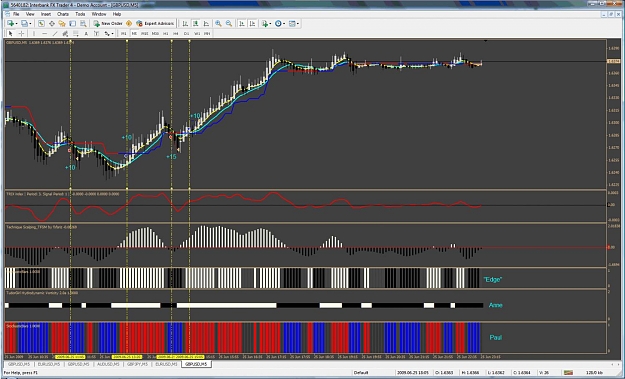The width and height of the screenshot is (625, 379).
Task: Open the Market Watch window icon
Action: tap(41, 24)
